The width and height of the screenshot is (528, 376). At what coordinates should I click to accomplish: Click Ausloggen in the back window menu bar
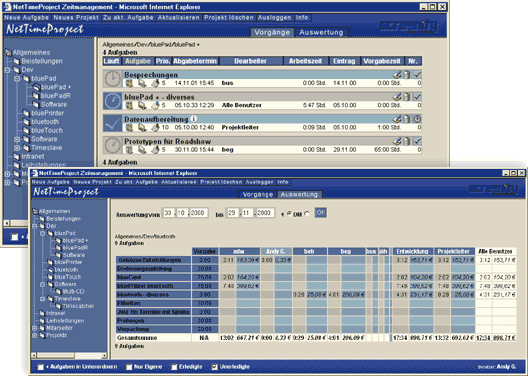tap(274, 18)
